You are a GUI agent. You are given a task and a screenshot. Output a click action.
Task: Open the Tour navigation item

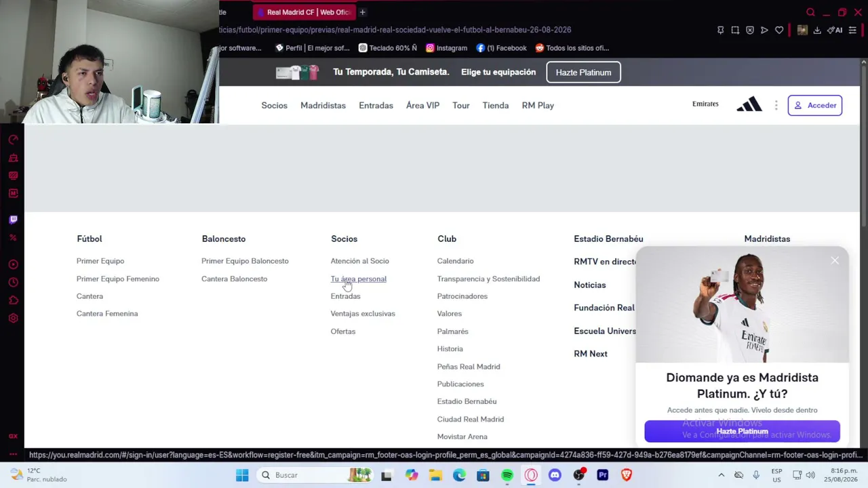(461, 105)
